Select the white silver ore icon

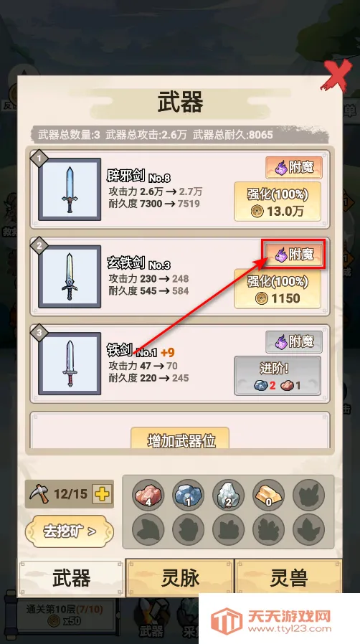(x=228, y=495)
